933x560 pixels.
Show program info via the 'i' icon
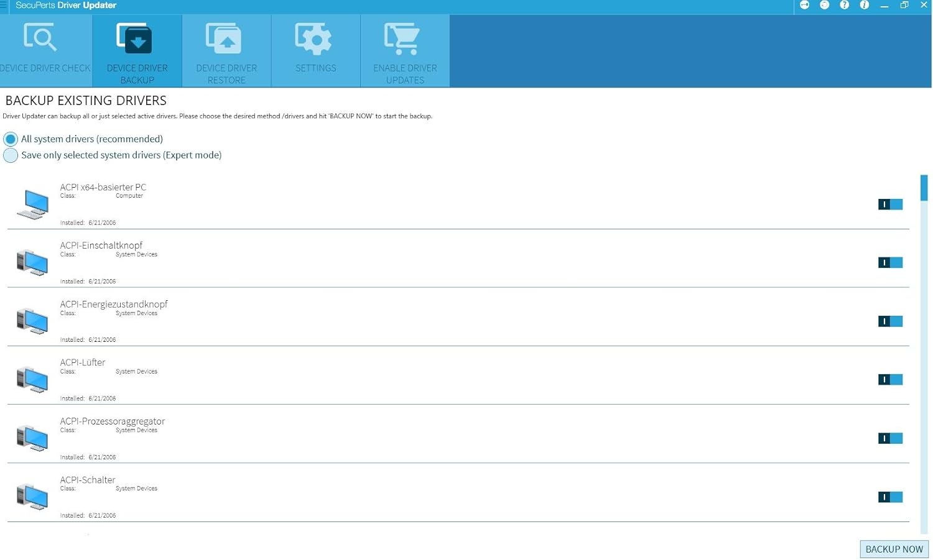[864, 5]
